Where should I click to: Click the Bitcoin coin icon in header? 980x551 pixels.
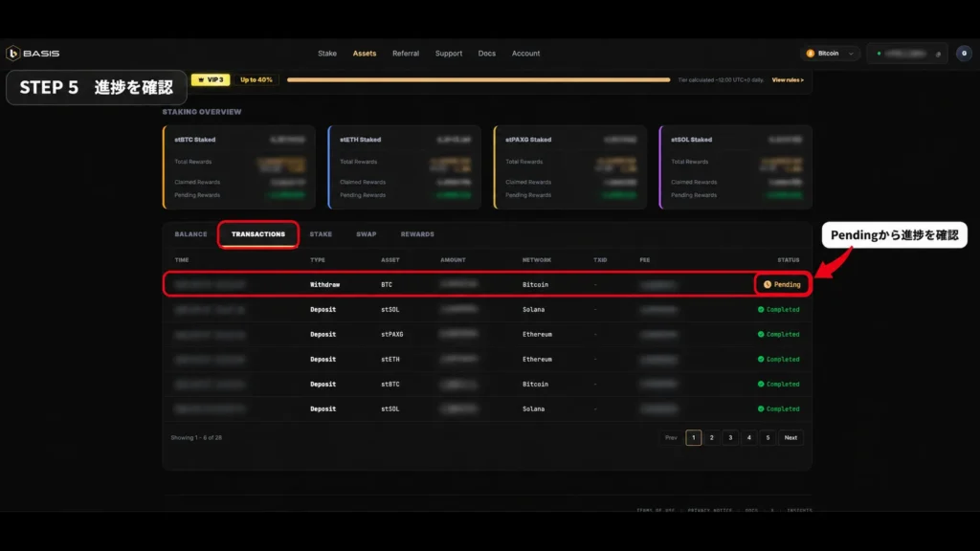coord(811,54)
